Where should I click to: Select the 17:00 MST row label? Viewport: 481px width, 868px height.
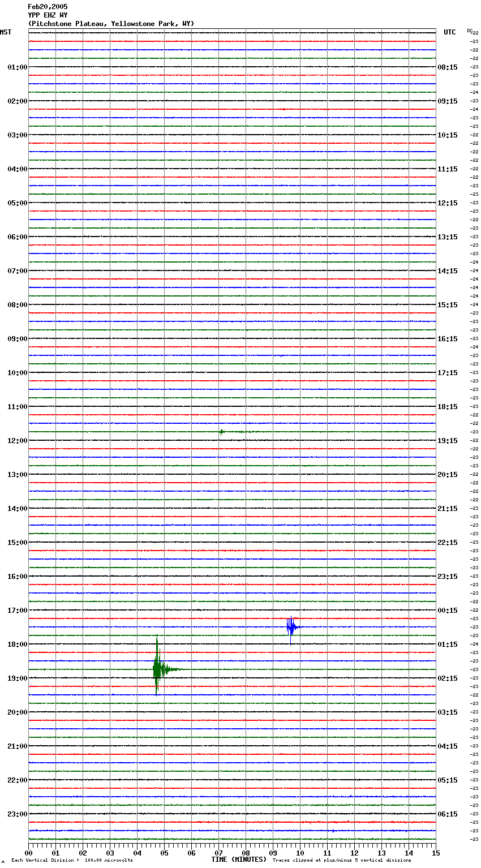(17, 610)
